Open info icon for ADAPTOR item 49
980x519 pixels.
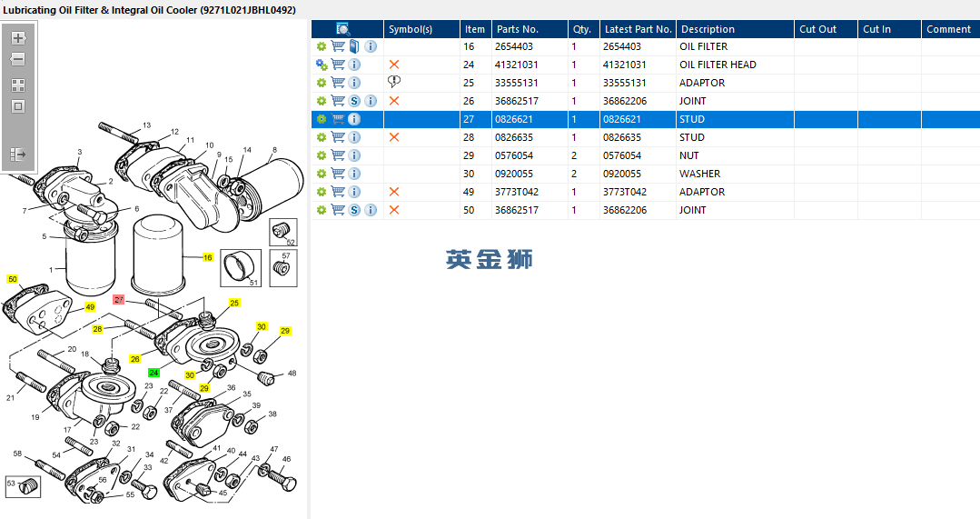point(354,192)
